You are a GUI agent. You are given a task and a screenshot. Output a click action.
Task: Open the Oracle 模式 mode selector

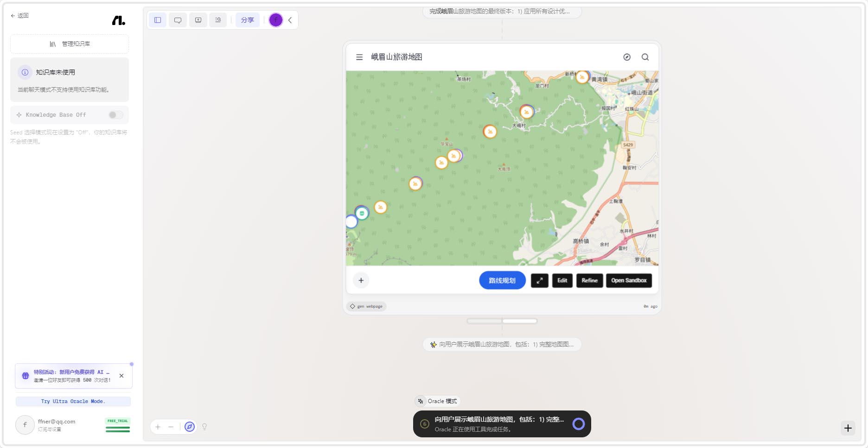[x=437, y=401]
